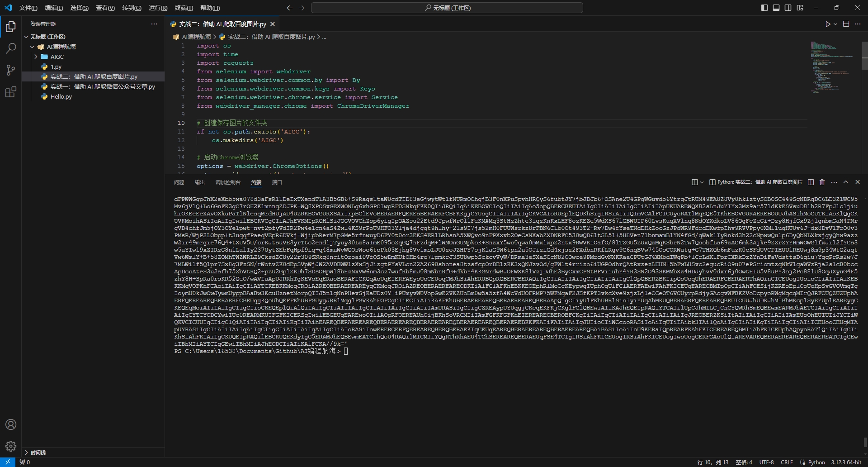Image resolution: width=868 pixels, height=467 pixels.
Task: Split the terminal in the panel toolbar
Action: coord(811,182)
